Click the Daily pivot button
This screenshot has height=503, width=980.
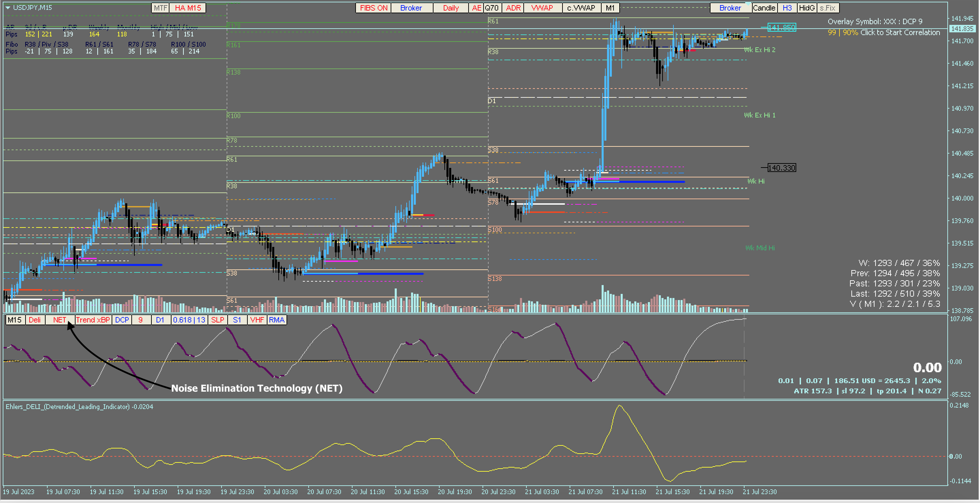click(451, 8)
